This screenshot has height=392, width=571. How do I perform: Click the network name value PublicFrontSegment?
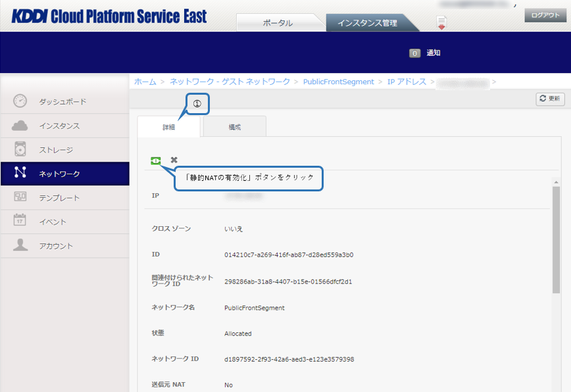pos(254,308)
